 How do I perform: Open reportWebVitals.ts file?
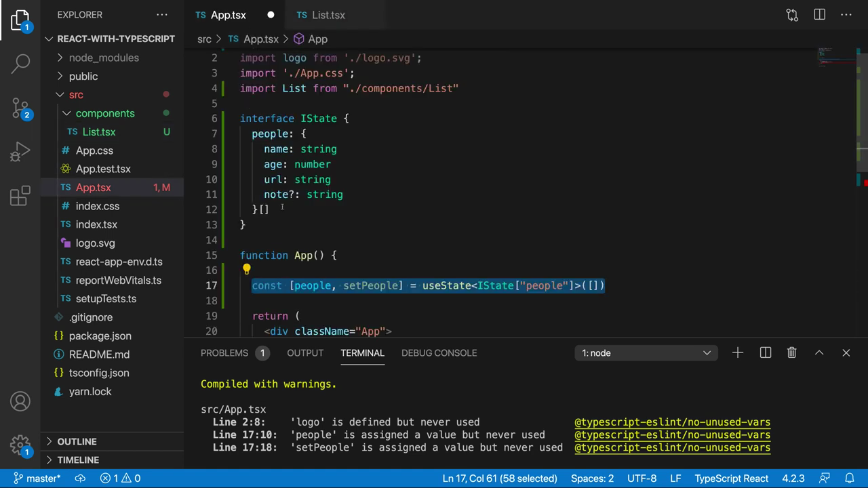[x=111, y=280]
